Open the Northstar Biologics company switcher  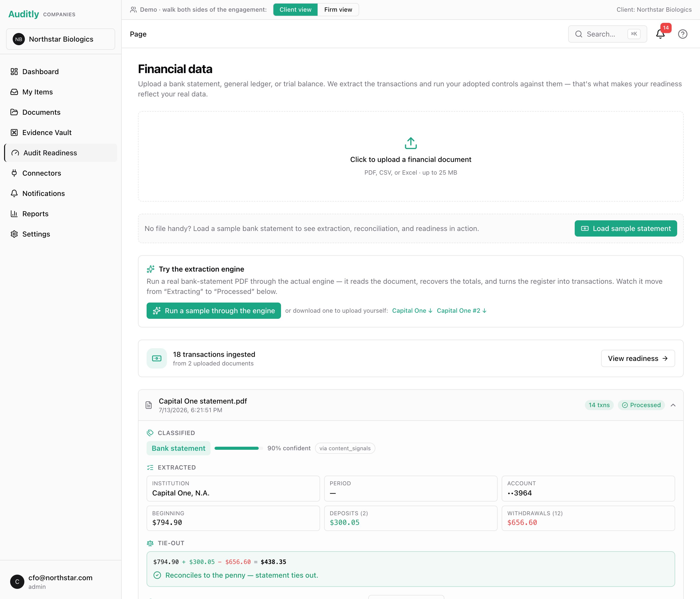tap(61, 39)
